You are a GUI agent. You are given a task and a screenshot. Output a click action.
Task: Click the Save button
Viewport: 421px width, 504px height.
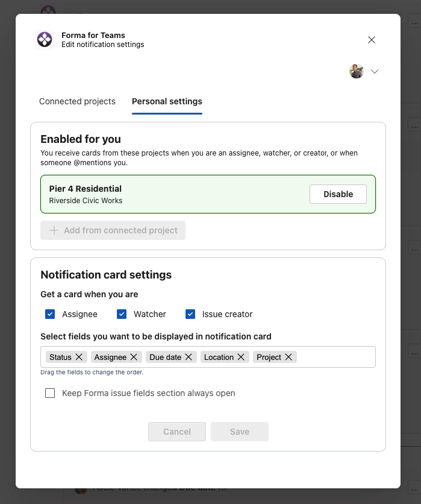pos(240,432)
